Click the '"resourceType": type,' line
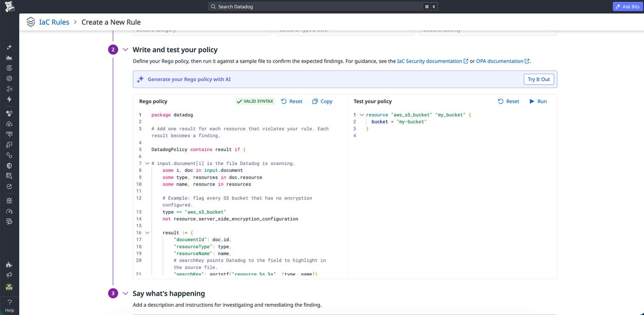This screenshot has width=644, height=315. pyautogui.click(x=202, y=246)
